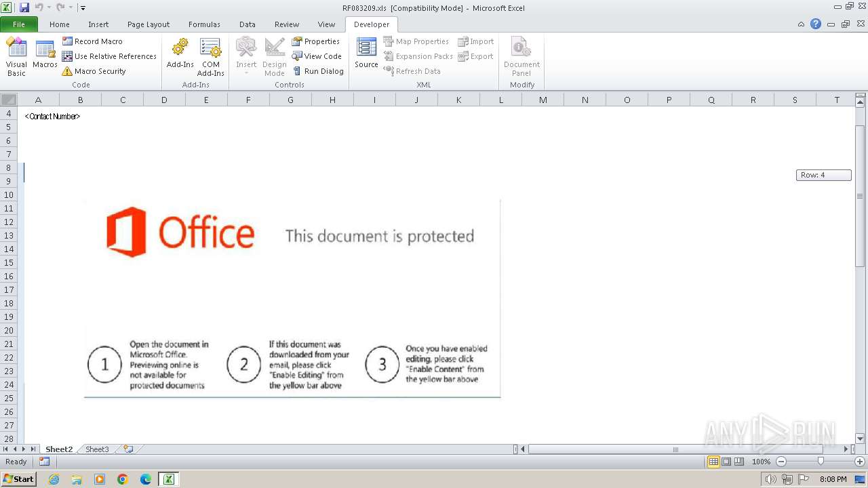Select column H header
The image size is (868, 488).
[x=332, y=100]
